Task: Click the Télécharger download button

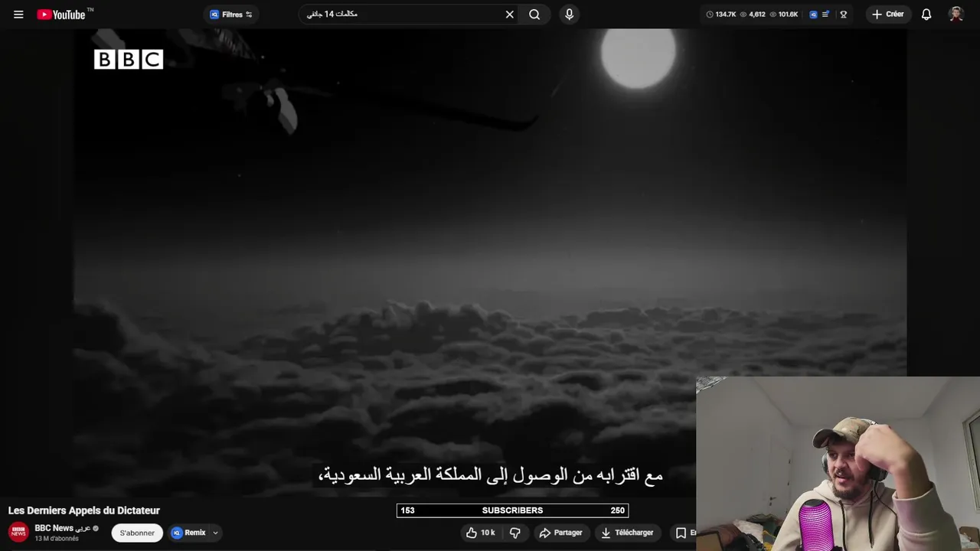Action: point(627,533)
